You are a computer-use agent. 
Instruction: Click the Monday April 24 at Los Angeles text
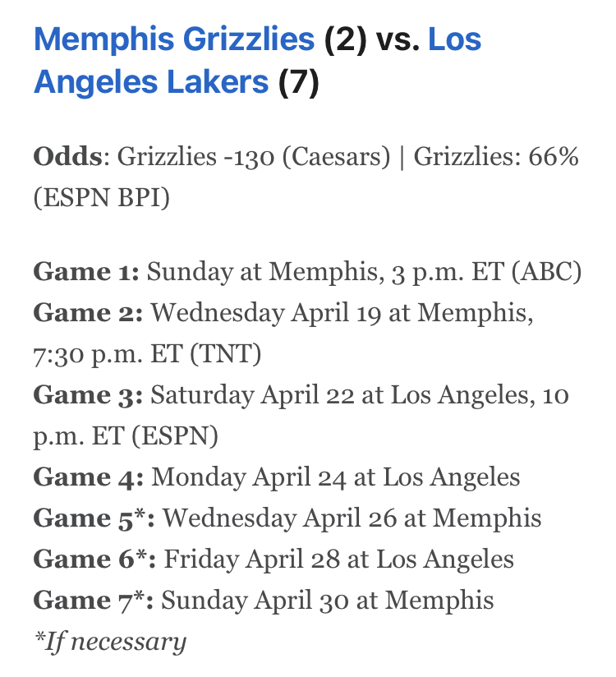pyautogui.click(x=335, y=477)
